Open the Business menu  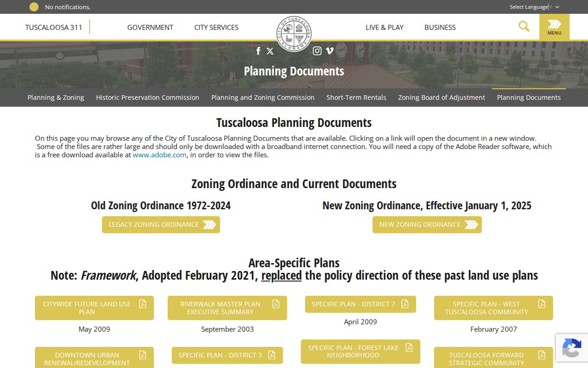[x=440, y=27]
